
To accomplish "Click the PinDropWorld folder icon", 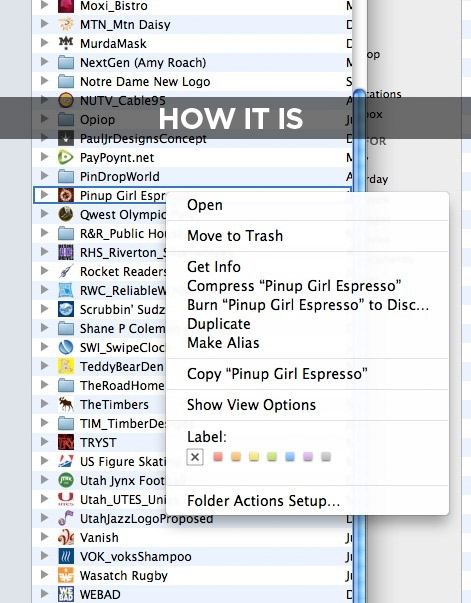I will point(66,177).
